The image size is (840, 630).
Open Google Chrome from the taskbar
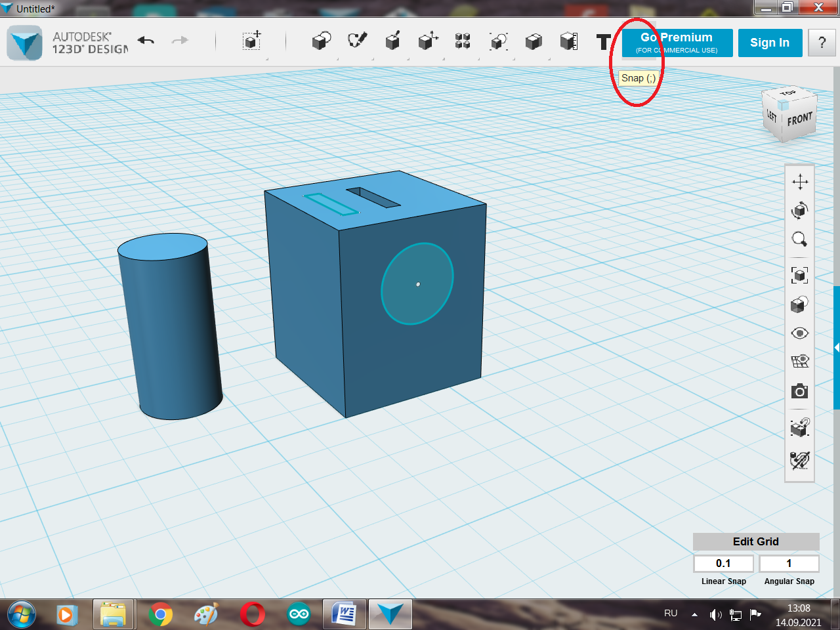point(160,615)
